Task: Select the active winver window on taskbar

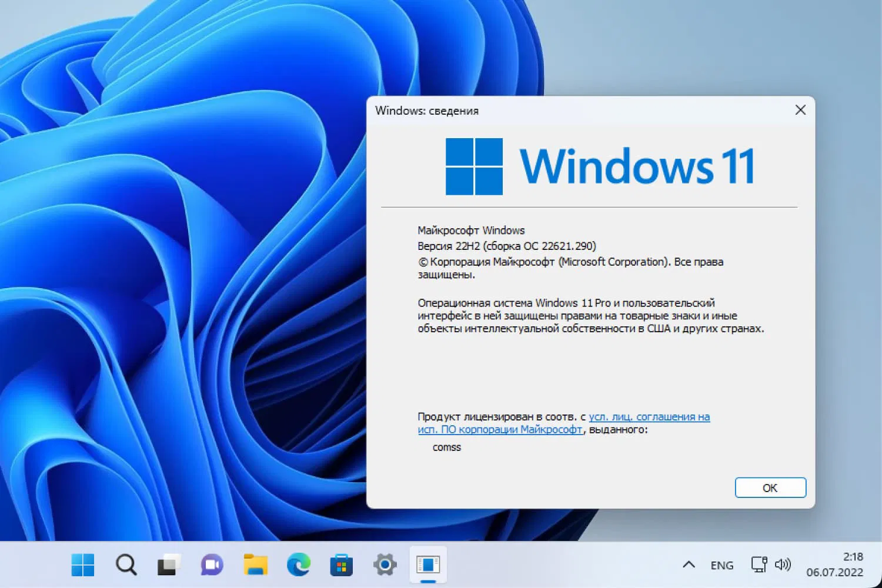Action: click(428, 564)
